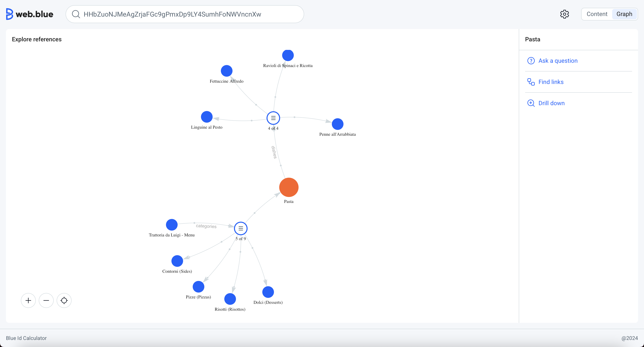Viewport: 644px width, 347px height.
Task: Click the 'categories' edge label
Action: pyautogui.click(x=206, y=226)
